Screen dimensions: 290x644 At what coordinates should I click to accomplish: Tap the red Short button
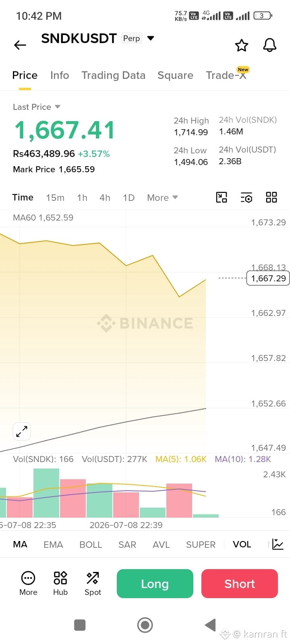(240, 584)
